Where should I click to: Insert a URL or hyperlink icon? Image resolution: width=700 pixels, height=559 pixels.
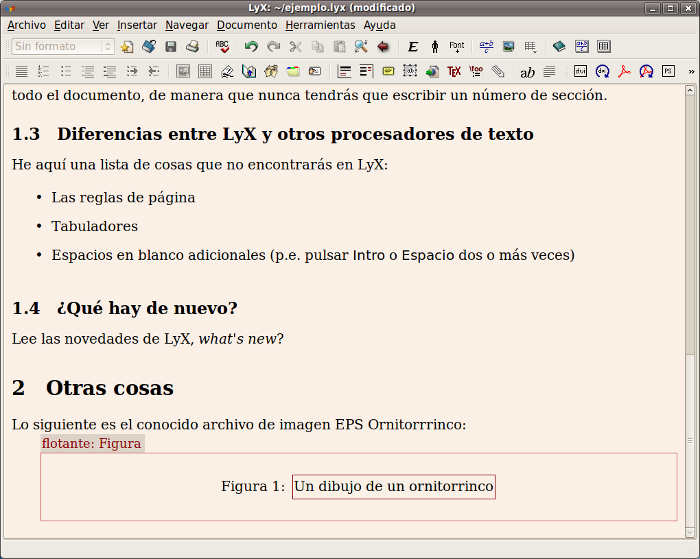pos(432,71)
